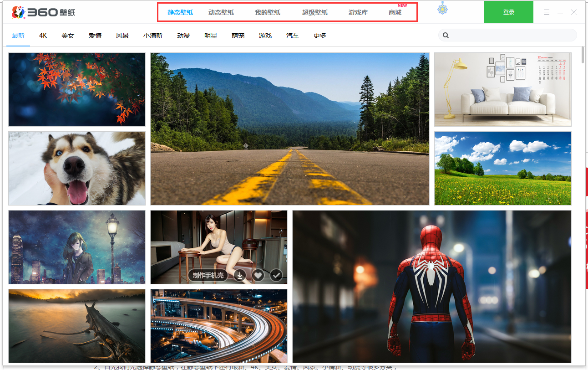Select the 超级壁纸 tab
Viewport: 588px width, 370px height.
pos(315,12)
